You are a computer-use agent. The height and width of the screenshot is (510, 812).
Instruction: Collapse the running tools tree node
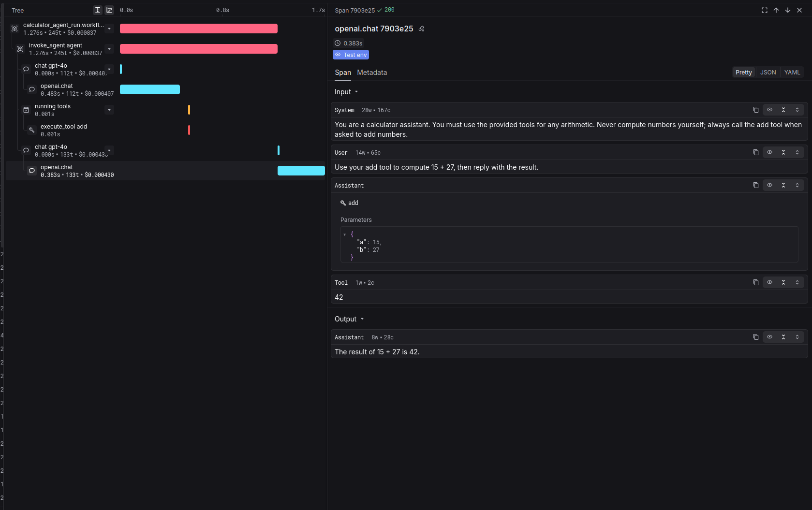pyautogui.click(x=109, y=110)
